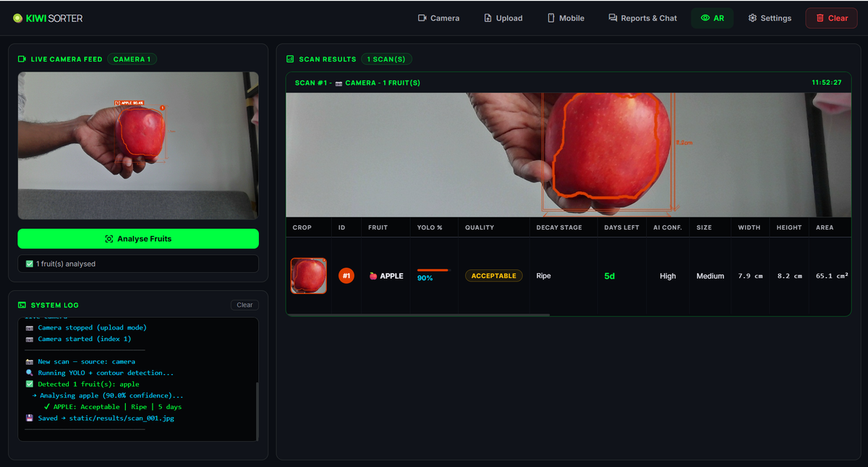This screenshot has height=467, width=868.
Task: Click the ACCEPTABLE quality badge
Action: 494,276
